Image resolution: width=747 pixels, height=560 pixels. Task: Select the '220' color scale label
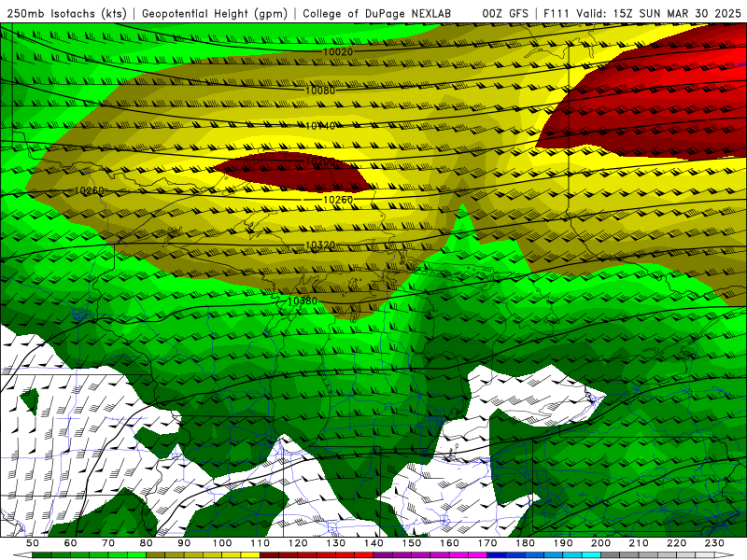(x=676, y=543)
